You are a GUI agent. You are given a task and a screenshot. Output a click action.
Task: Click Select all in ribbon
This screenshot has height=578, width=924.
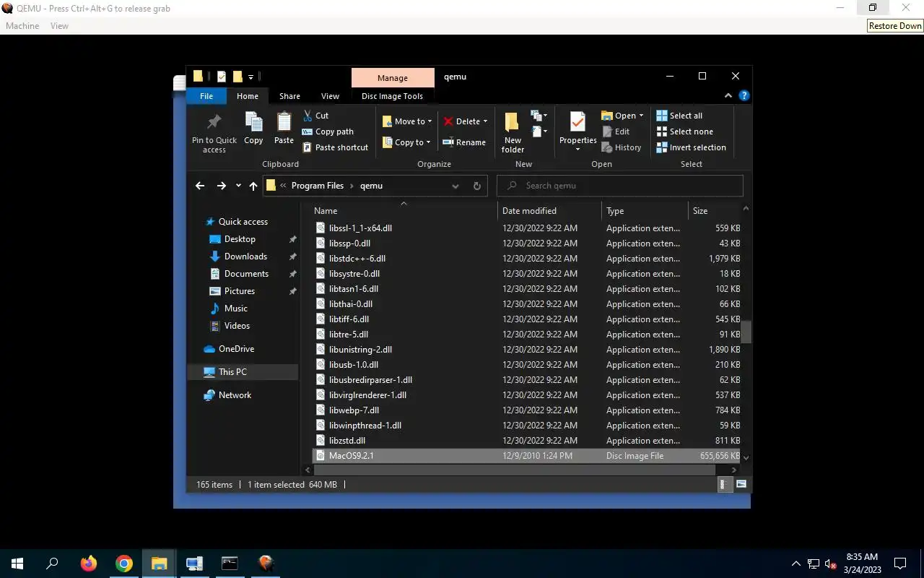679,116
